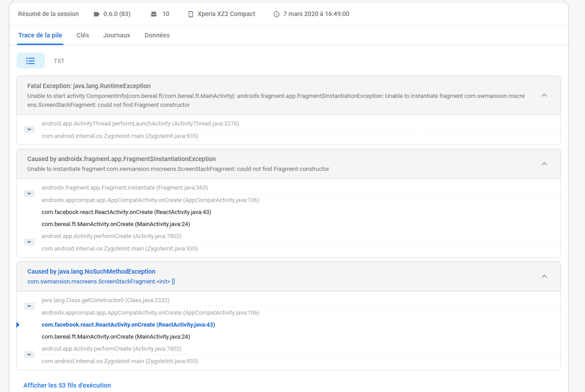585x392 pixels.
Task: Open the Journaux tab
Action: pyautogui.click(x=117, y=35)
